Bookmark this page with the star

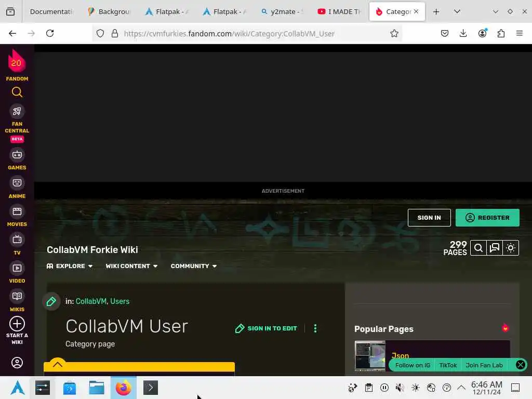pyautogui.click(x=394, y=33)
